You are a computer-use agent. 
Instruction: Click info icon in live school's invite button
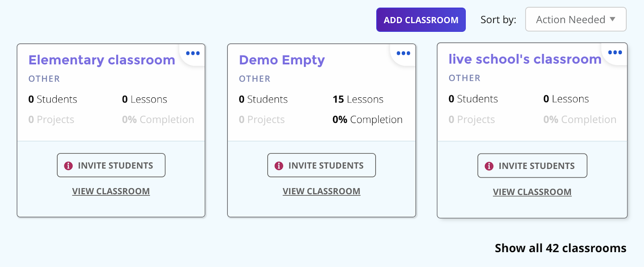tap(489, 166)
